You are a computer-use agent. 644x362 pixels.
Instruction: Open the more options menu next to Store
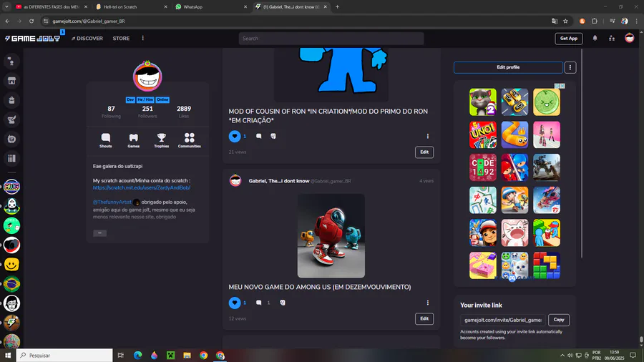coord(143,38)
